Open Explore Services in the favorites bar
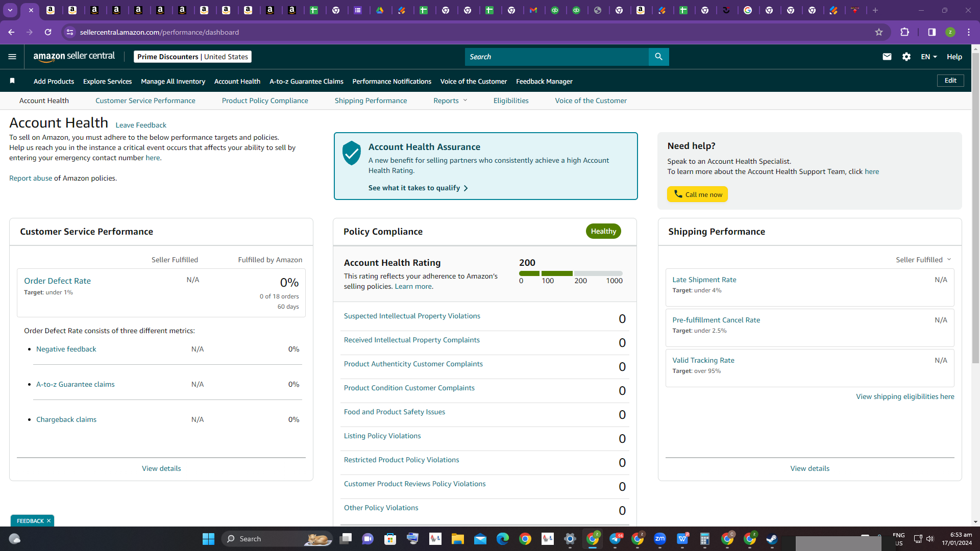This screenshot has width=980, height=551. click(107, 81)
